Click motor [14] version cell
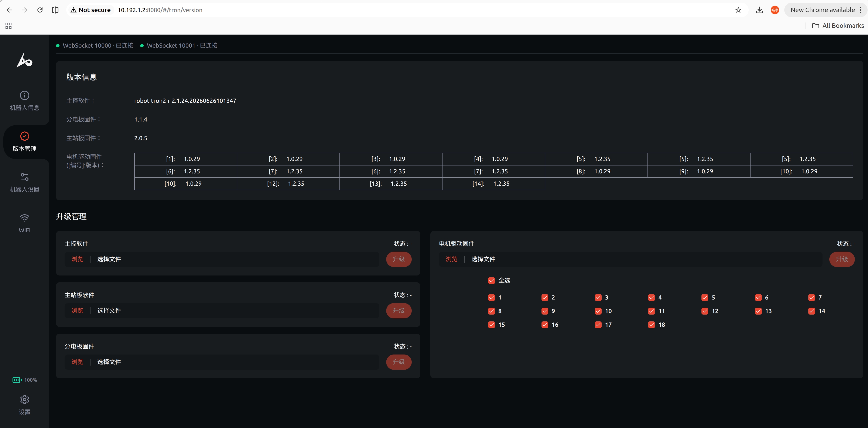Image resolution: width=868 pixels, height=428 pixels. 494,184
